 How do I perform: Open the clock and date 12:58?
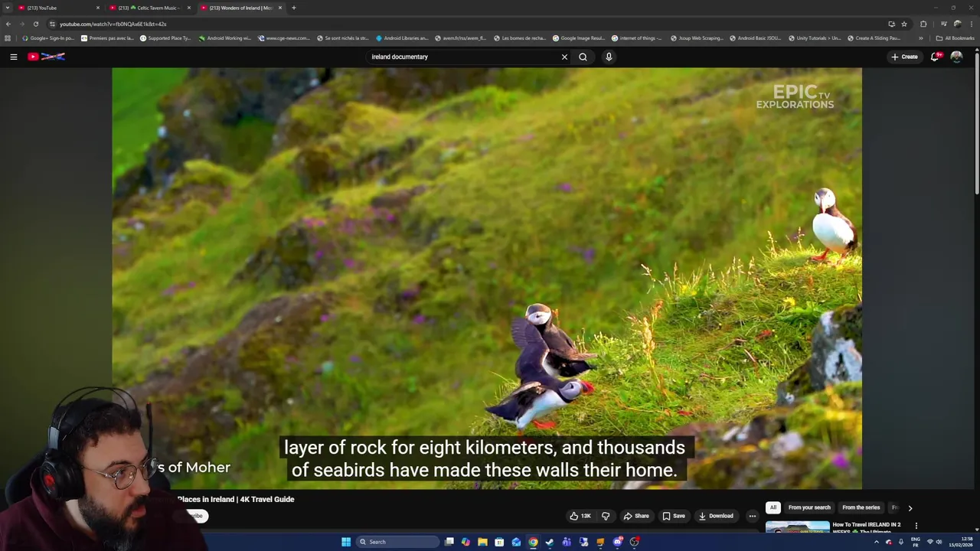point(962,542)
